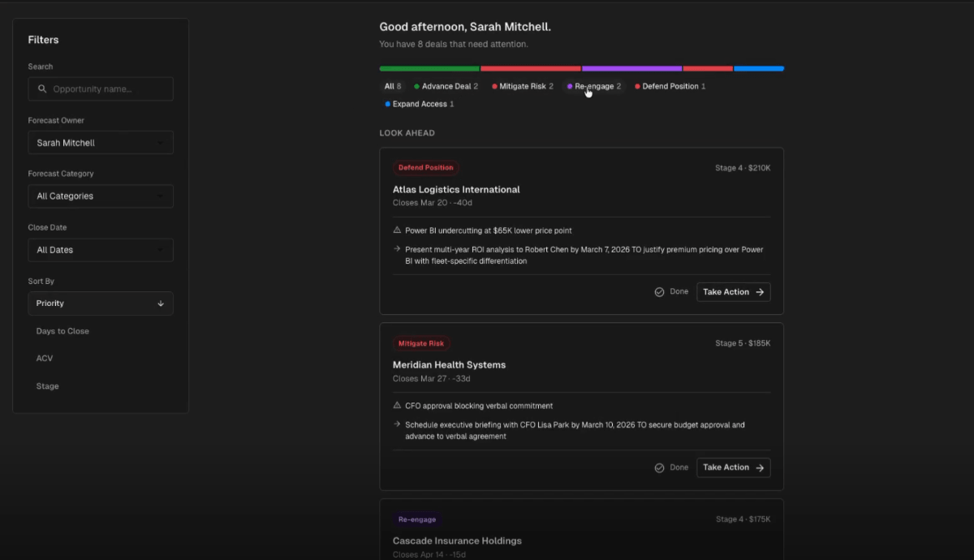Filter by Mitigate Risk
The width and height of the screenshot is (974, 560).
[523, 86]
